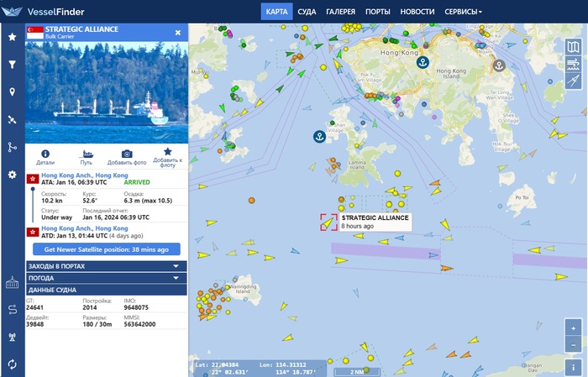Toggle the wind weather overlay button
Viewport: 588px width, 377px height.
point(573,64)
